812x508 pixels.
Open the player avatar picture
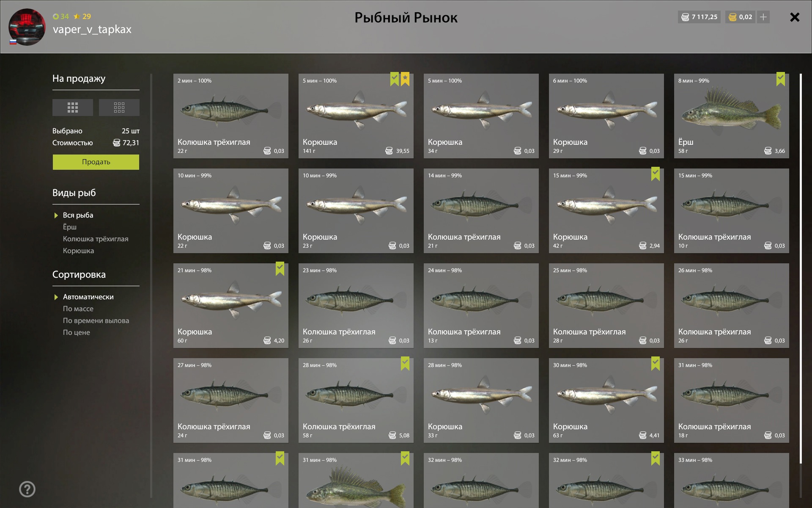click(27, 27)
